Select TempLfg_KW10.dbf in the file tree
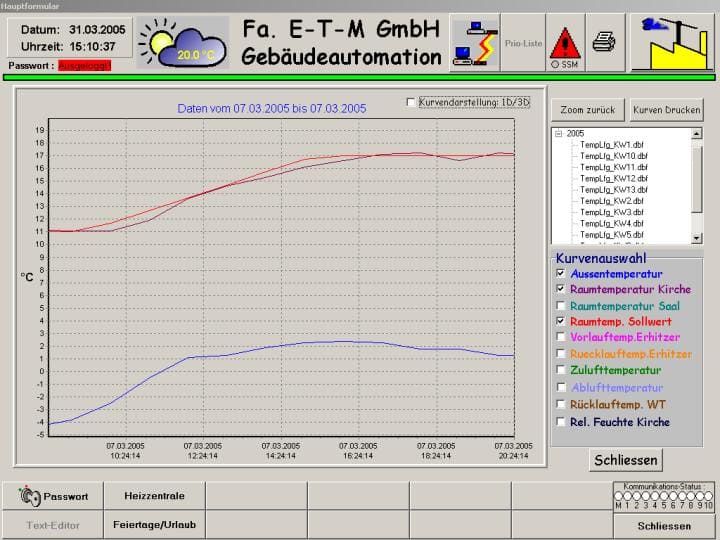Screen dimensions: 720x540 point(614,156)
